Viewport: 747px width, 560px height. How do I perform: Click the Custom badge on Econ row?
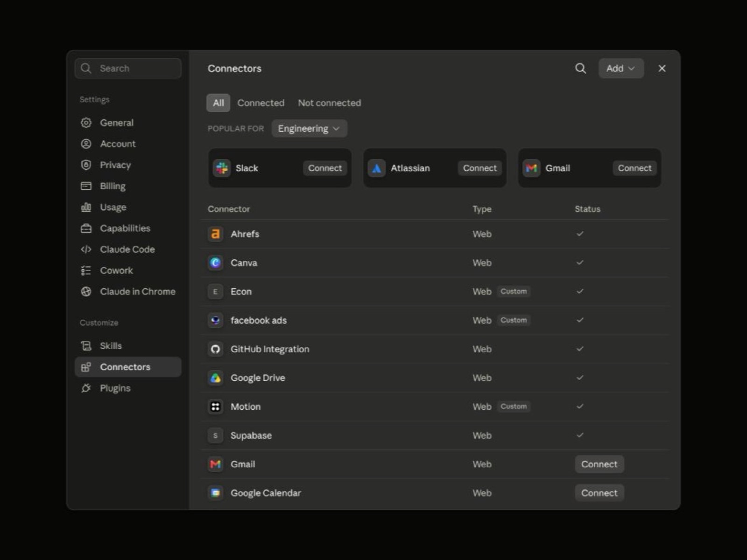tap(514, 292)
